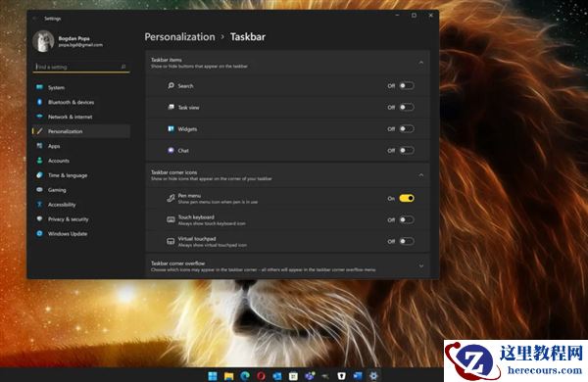Turn on the Search toggle
This screenshot has height=382, width=588.
click(407, 86)
